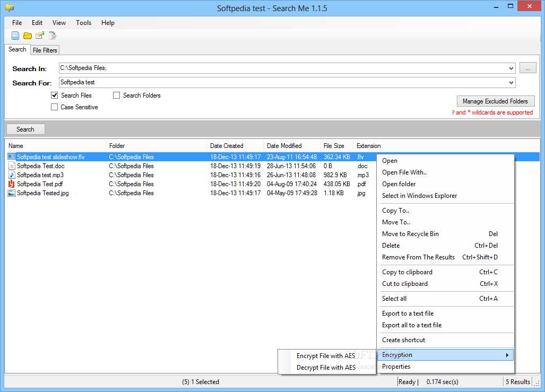Click into the Search For text field
This screenshot has height=392, width=545.
(283, 82)
